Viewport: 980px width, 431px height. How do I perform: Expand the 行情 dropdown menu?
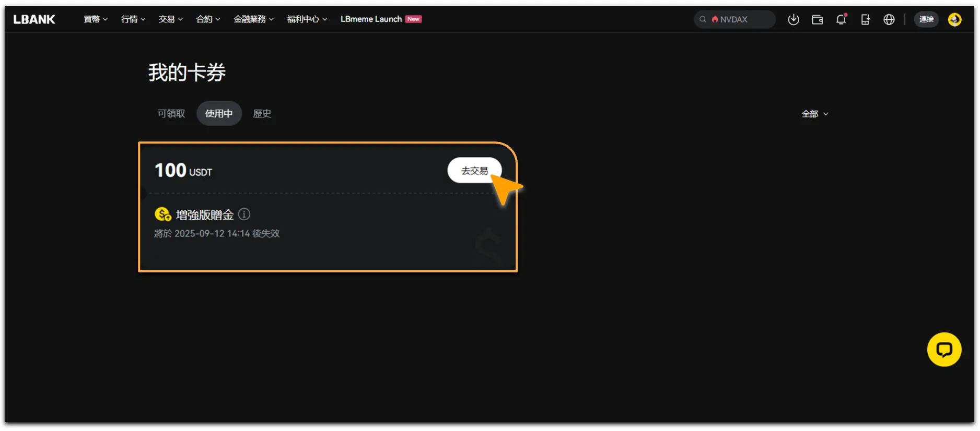click(x=133, y=19)
